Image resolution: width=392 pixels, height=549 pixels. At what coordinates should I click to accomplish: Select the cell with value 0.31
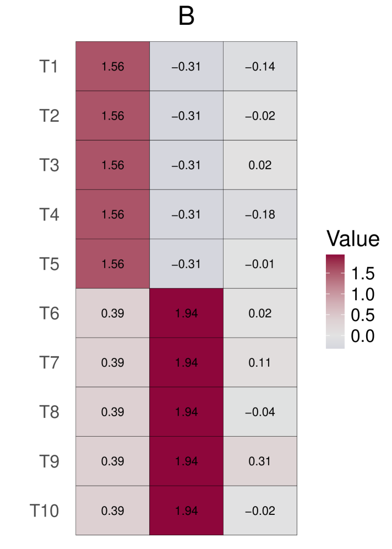click(x=260, y=461)
